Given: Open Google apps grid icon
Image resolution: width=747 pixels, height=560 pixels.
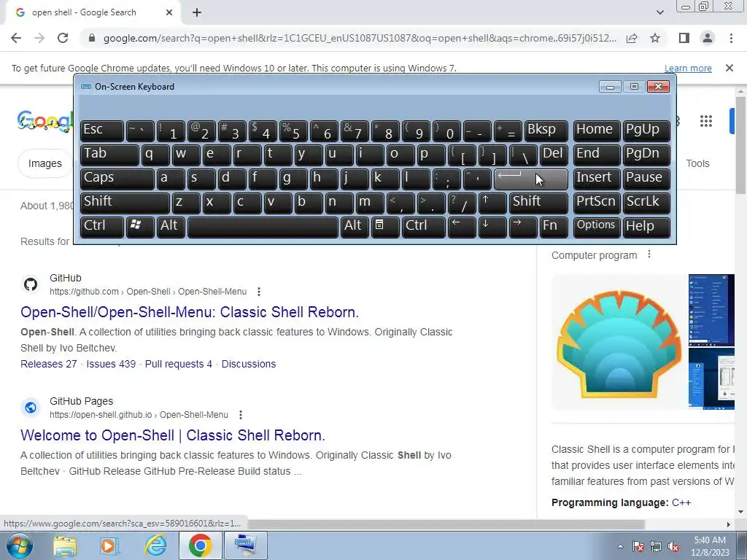Looking at the screenshot, I should pyautogui.click(x=706, y=121).
